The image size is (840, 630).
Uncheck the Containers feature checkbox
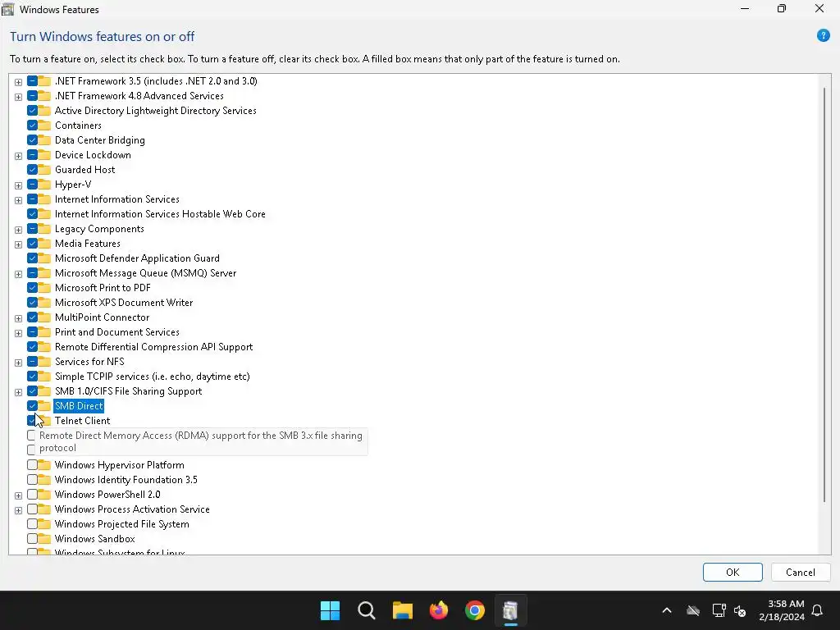(32, 126)
